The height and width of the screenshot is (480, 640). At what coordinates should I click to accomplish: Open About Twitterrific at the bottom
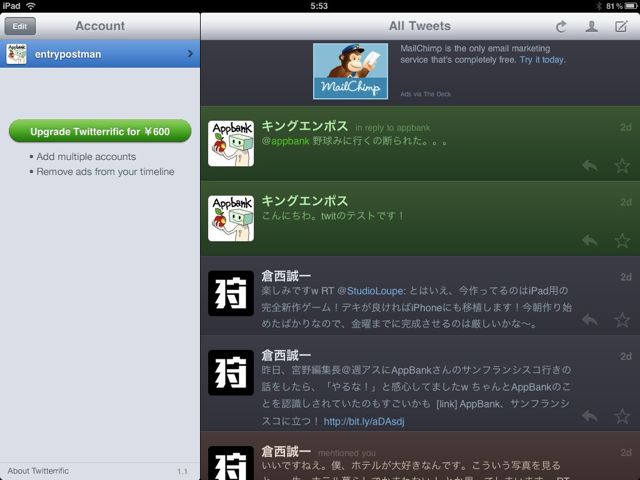coord(38,471)
